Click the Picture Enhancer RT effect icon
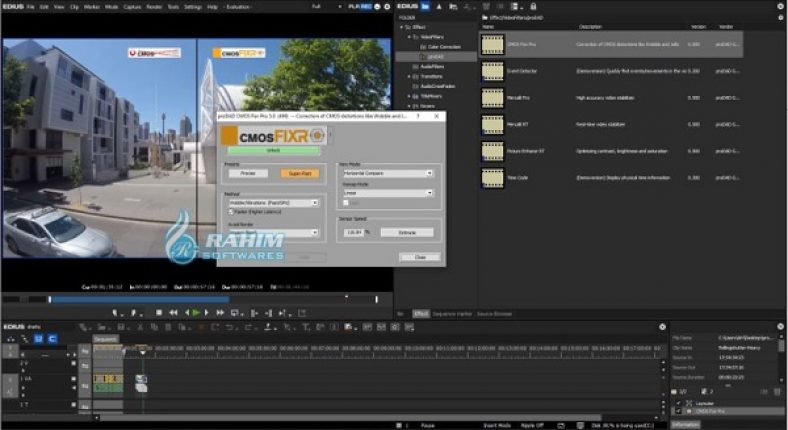788x430 pixels. pos(492,149)
